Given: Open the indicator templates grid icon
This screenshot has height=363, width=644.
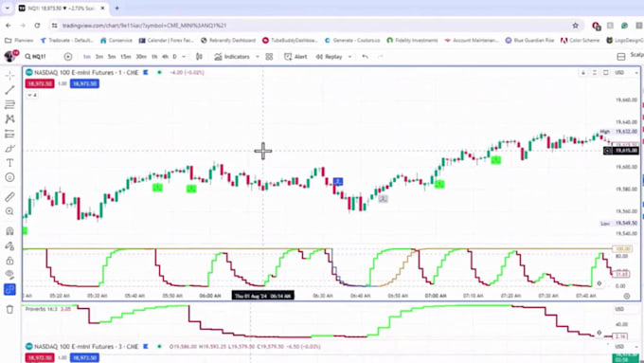Looking at the screenshot, I should coord(269,57).
